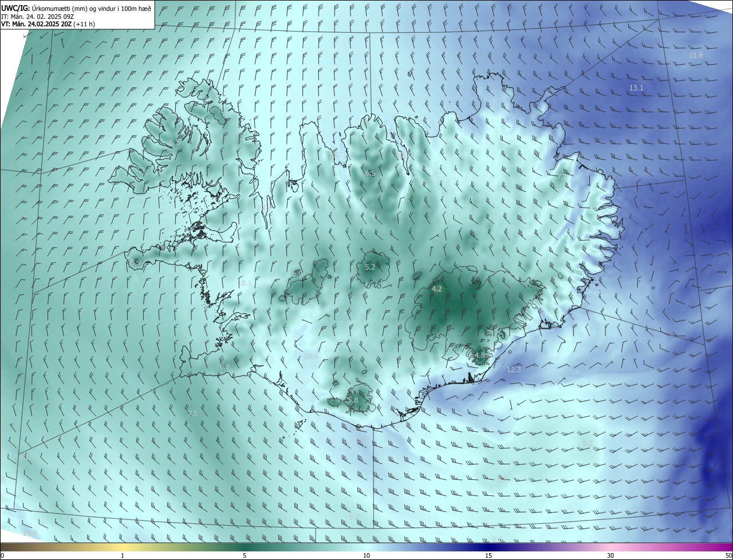Click the 5.9 value label
The image size is (733, 560).
(x=136, y=263)
